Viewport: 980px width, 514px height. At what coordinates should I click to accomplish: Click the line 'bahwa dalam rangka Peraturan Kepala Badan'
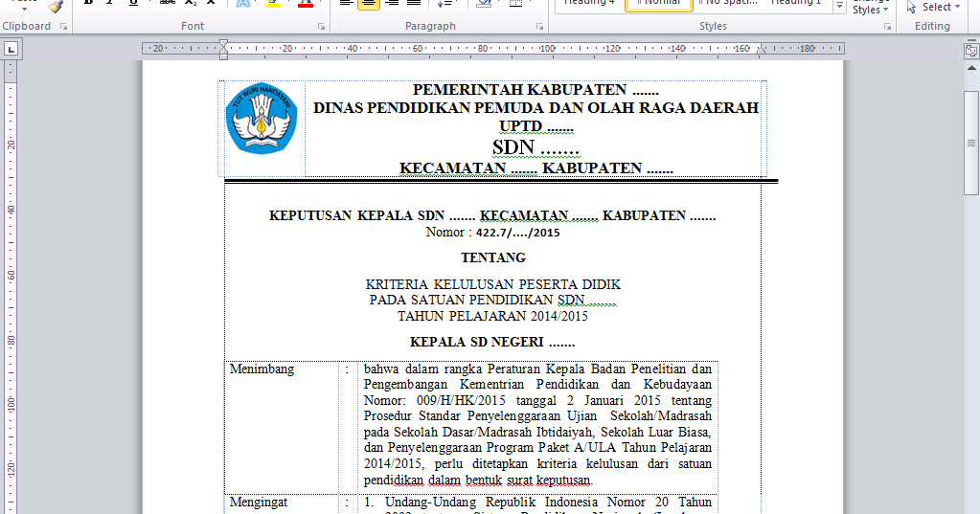click(x=537, y=369)
